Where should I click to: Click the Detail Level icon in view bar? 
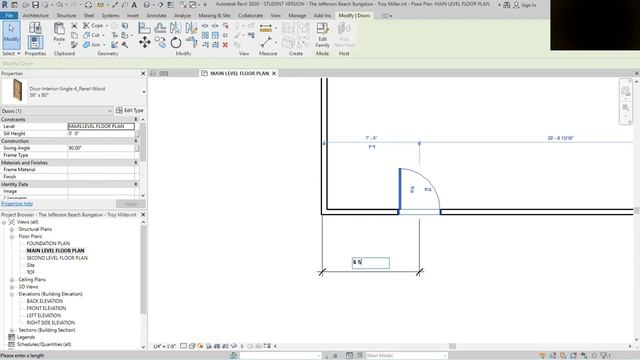184,346
